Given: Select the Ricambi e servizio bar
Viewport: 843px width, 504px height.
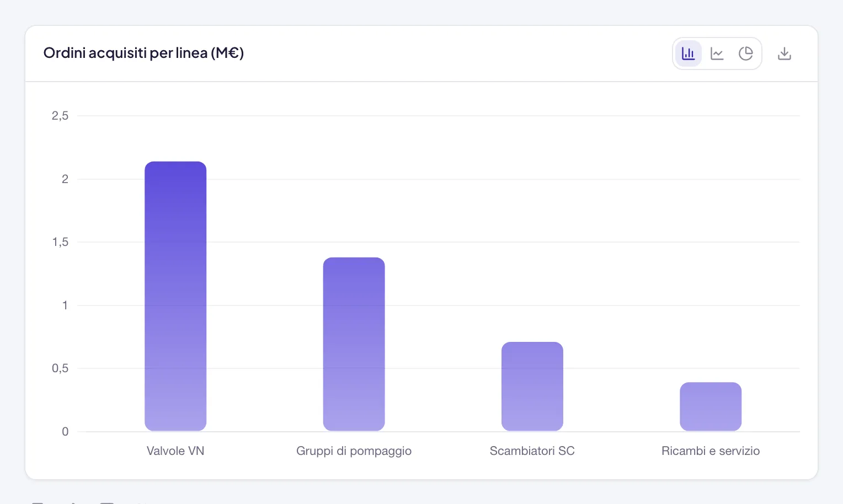Looking at the screenshot, I should coord(711,406).
